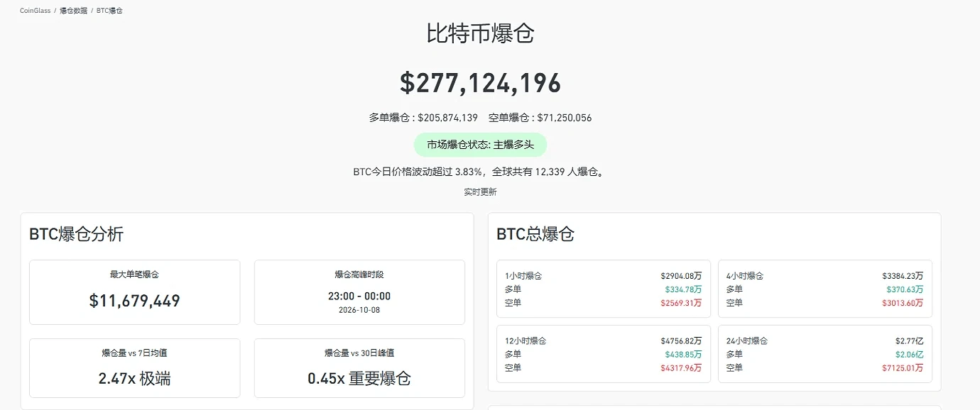980x410 pixels.
Task: Select the green $370.63万 amount
Action: (905, 289)
